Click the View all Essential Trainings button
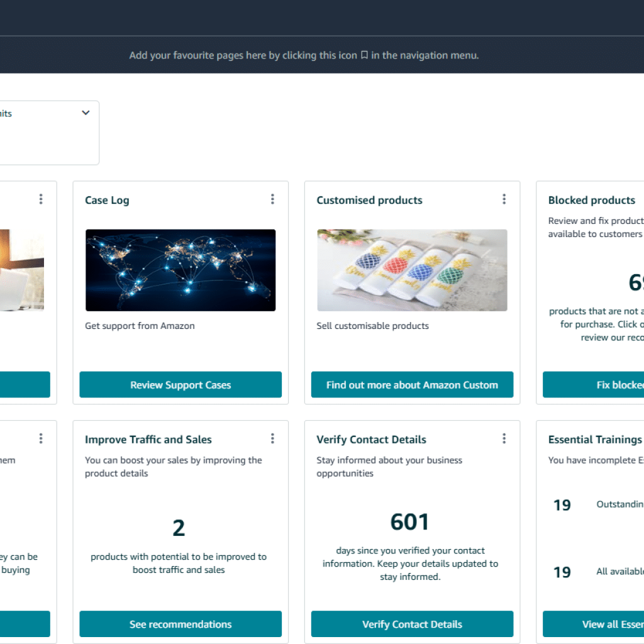The image size is (644, 644). (x=613, y=624)
